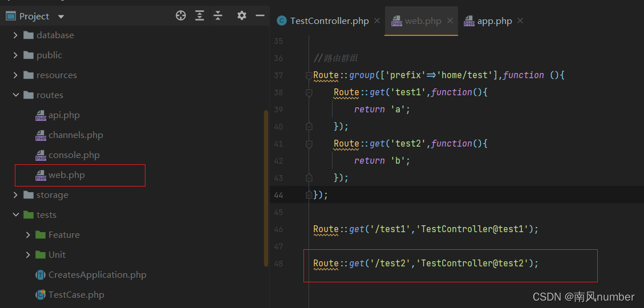Hide the Project panel with minus icon
The image size is (644, 308).
(260, 16)
